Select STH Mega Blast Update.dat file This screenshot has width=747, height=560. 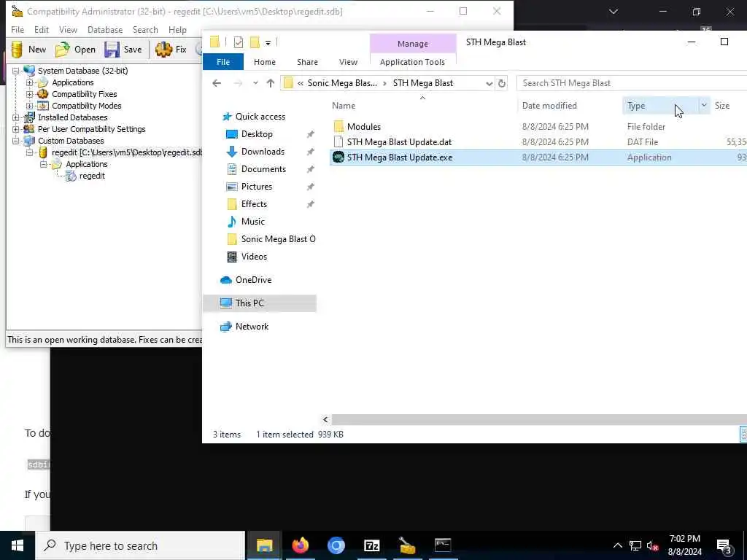(399, 142)
